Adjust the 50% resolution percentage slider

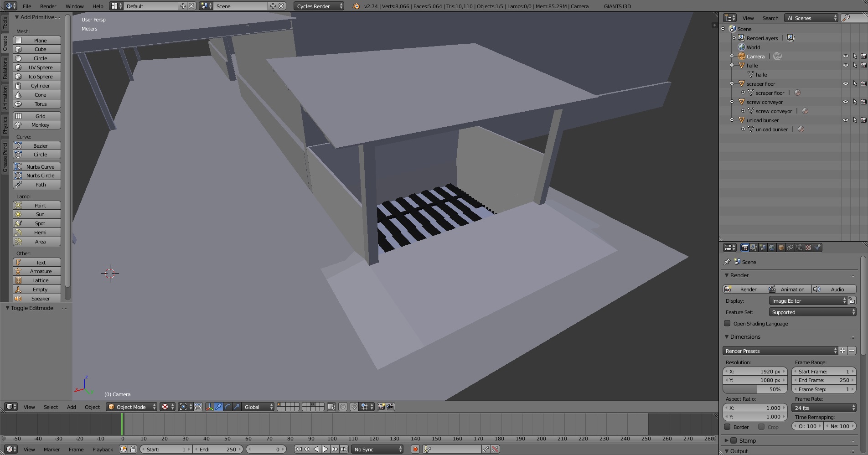[x=755, y=389]
